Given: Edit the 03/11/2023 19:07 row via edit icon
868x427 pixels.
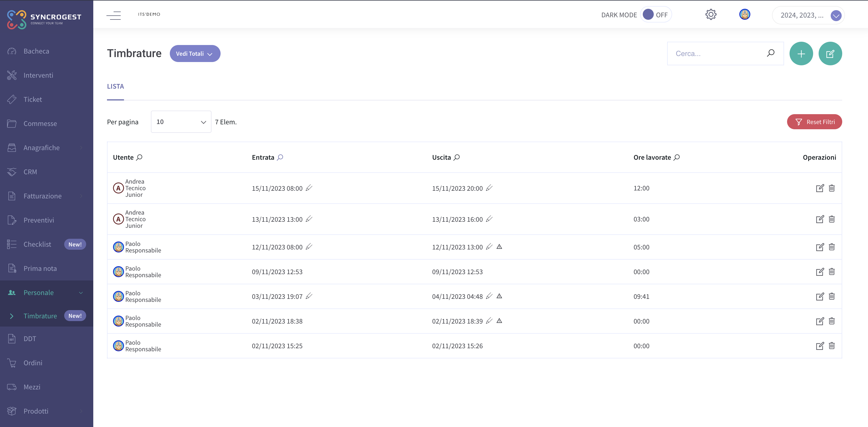Looking at the screenshot, I should click(x=819, y=297).
